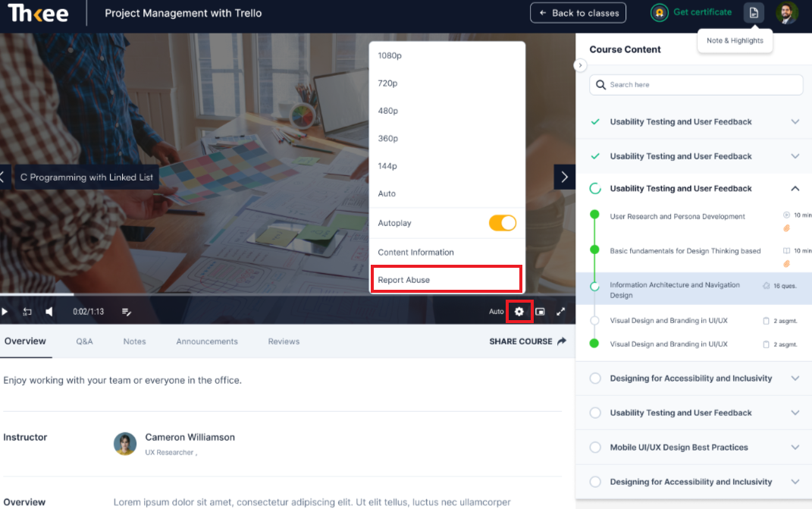812x509 pixels.
Task: Click the rewind 10 seconds icon
Action: click(27, 312)
